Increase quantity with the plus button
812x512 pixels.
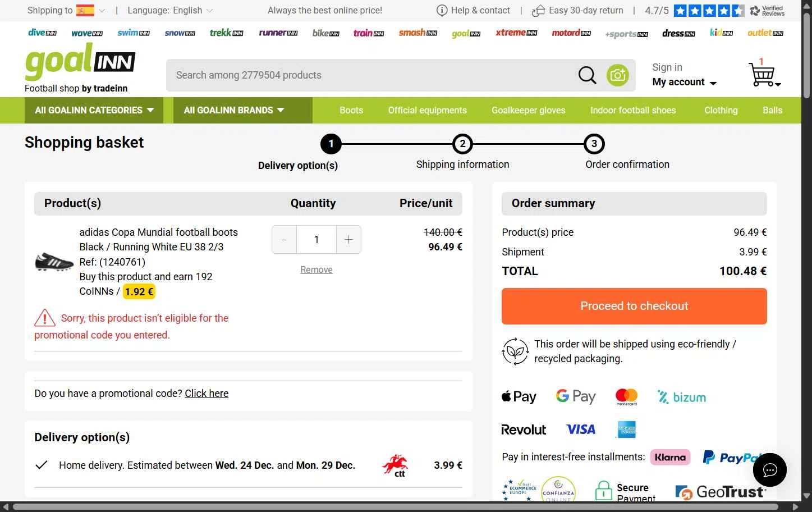348,240
